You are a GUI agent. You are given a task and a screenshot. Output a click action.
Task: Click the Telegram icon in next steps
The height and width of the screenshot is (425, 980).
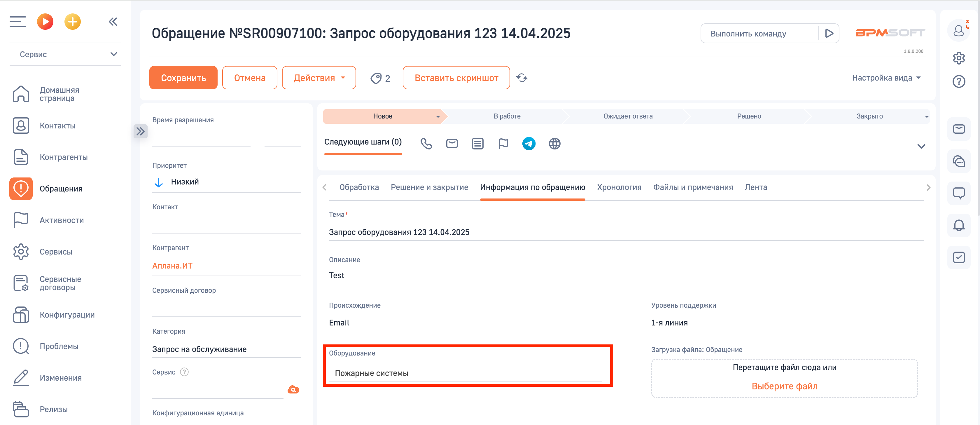[528, 144]
